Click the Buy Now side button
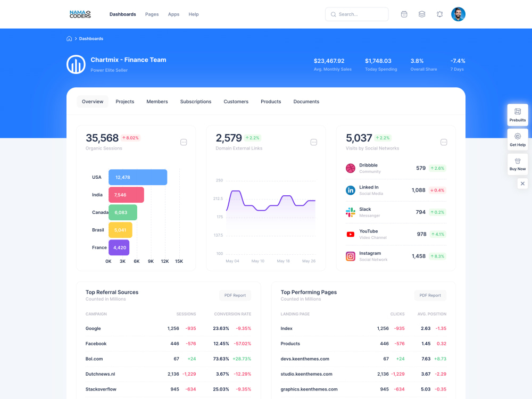532x399 pixels. click(x=518, y=164)
